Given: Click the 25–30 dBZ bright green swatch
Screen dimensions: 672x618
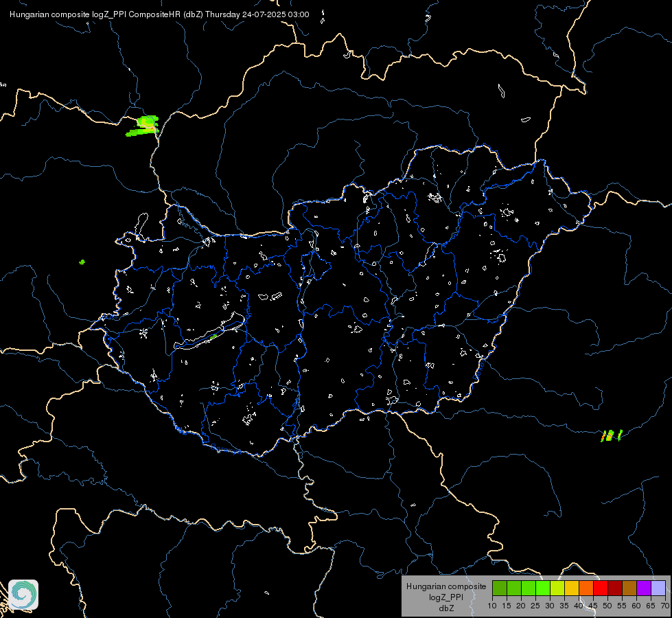Looking at the screenshot, I should tap(543, 588).
